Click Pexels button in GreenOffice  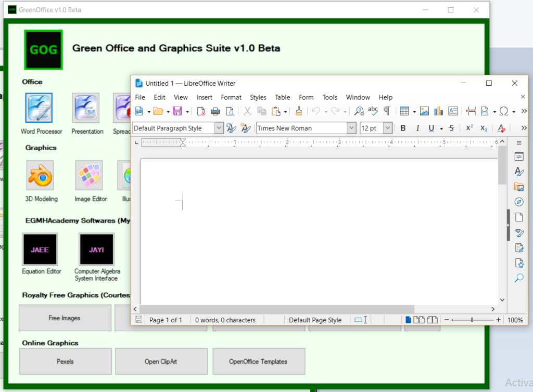(x=65, y=361)
